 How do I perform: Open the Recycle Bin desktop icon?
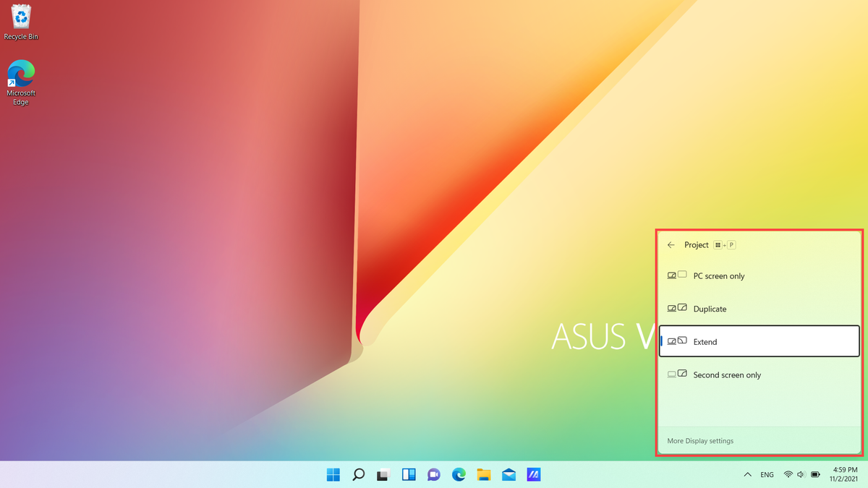pos(21,22)
